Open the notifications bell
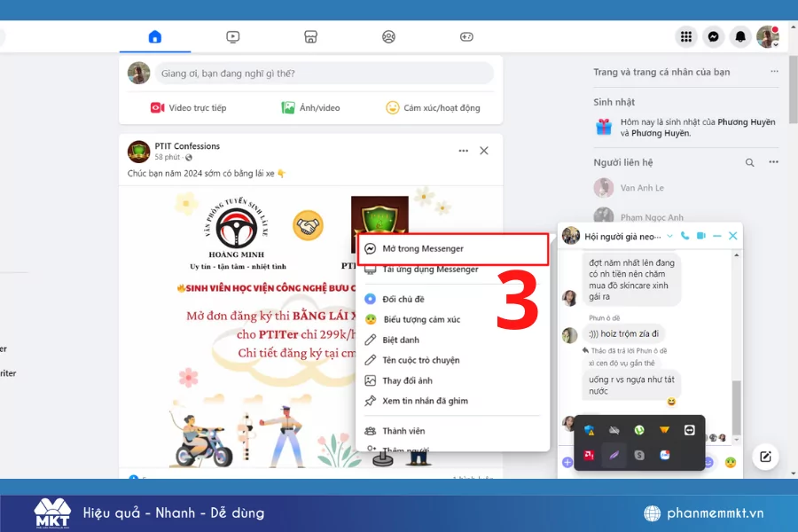 click(739, 36)
